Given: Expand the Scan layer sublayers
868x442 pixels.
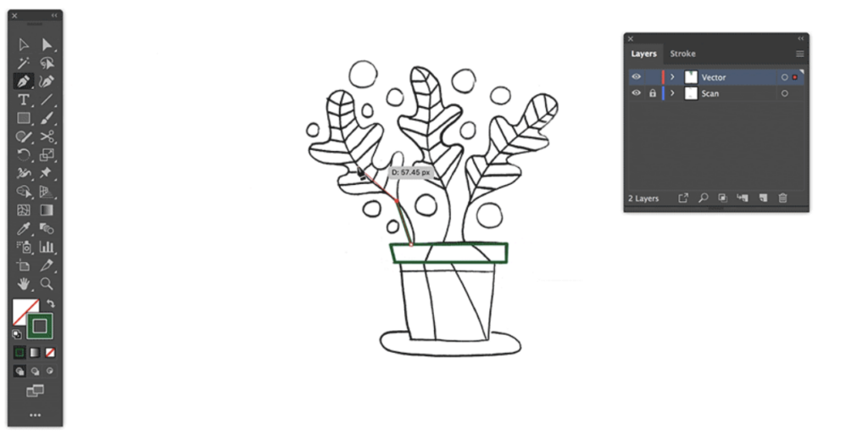Looking at the screenshot, I should pyautogui.click(x=672, y=93).
